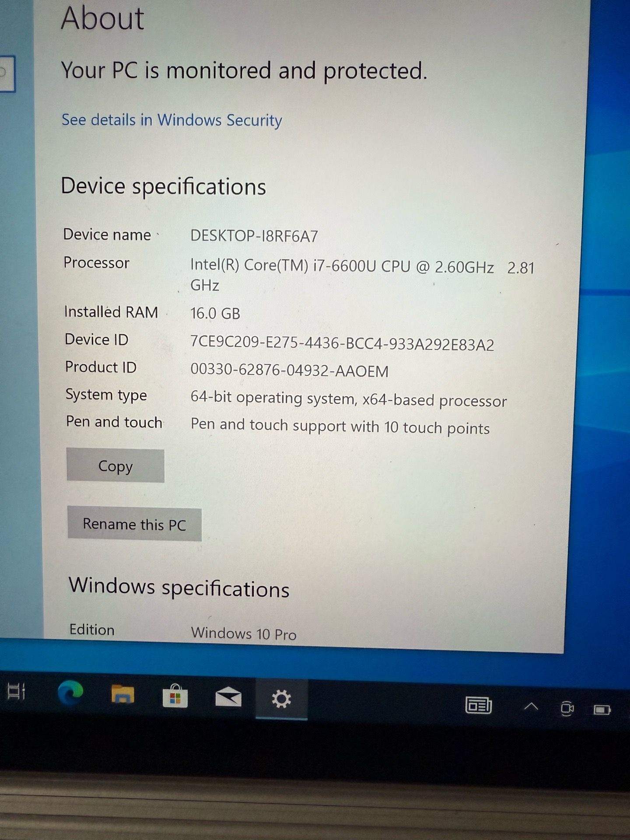
Task: Select Product ID 00330-62876-04932-AAOEM
Action: coord(289,371)
